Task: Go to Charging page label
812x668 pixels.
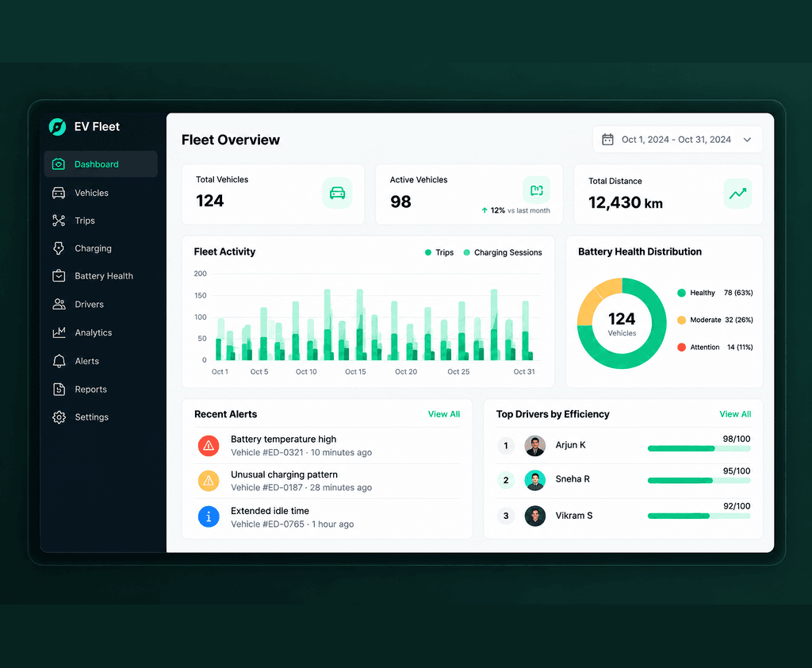Action: (93, 248)
